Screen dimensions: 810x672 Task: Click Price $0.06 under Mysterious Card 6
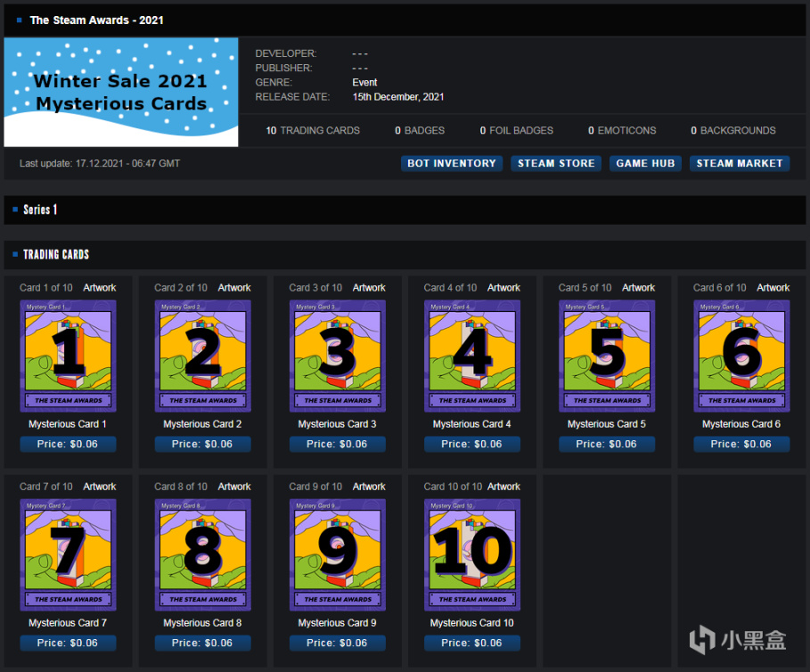coord(741,444)
